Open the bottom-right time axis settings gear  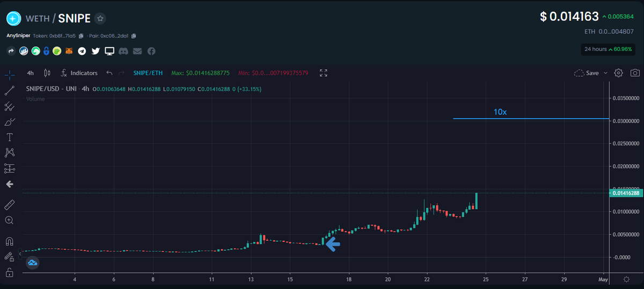pos(626,279)
